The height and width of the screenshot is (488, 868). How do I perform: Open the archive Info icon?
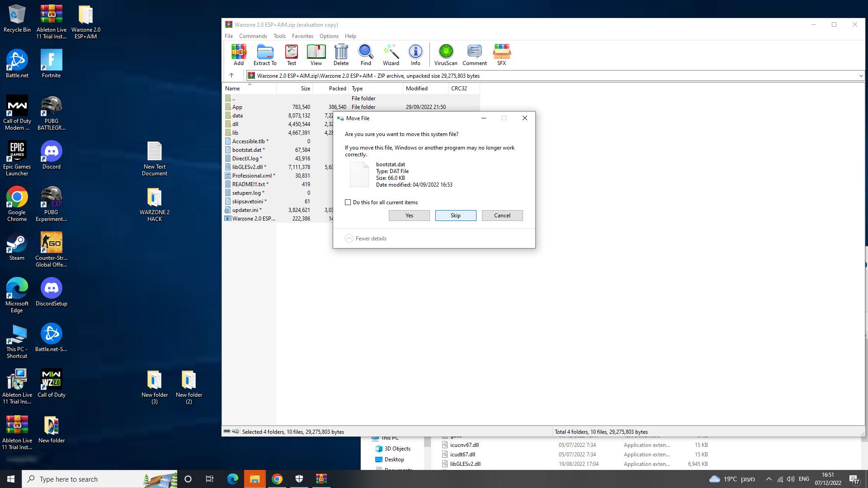tap(415, 55)
